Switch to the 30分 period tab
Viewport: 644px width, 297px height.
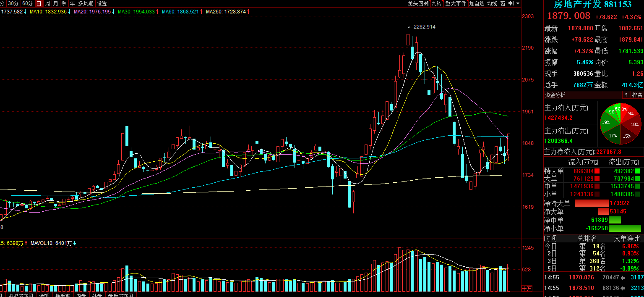[13, 3]
